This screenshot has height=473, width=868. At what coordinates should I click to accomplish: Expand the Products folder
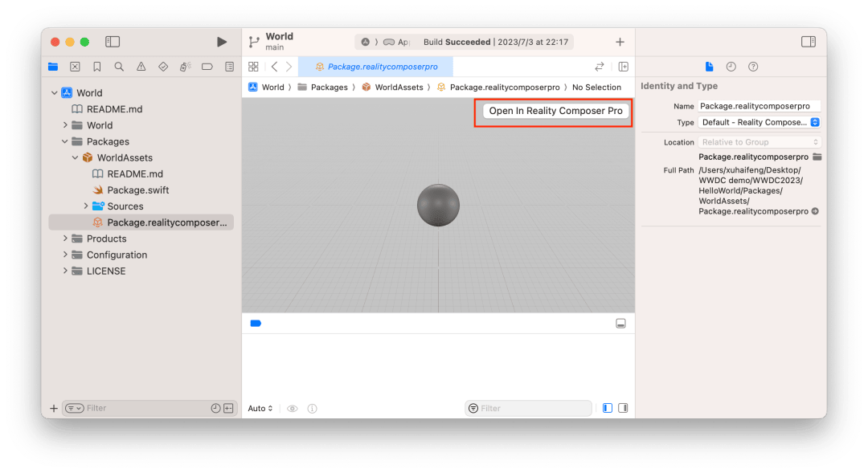click(65, 239)
